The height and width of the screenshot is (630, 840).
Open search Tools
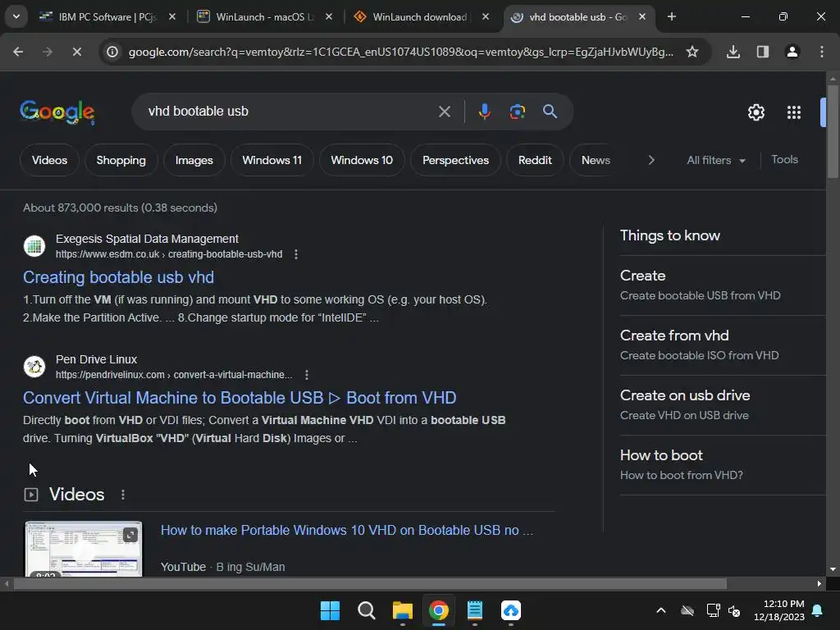[784, 160]
